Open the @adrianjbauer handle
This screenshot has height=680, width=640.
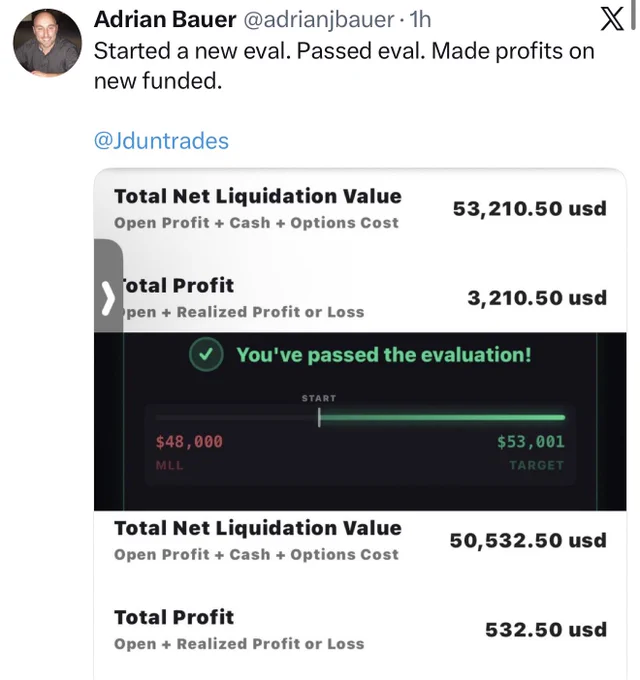coord(319,20)
